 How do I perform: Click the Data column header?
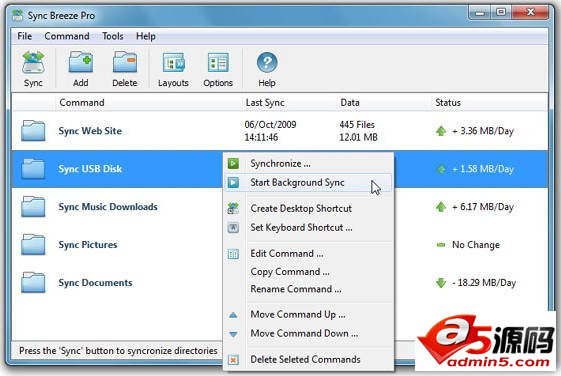pyautogui.click(x=350, y=103)
